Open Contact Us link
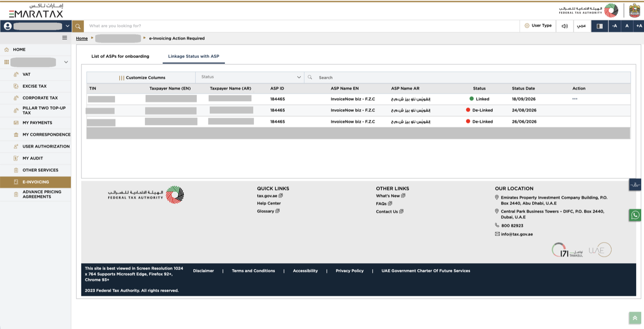The height and width of the screenshot is (329, 644). point(390,211)
